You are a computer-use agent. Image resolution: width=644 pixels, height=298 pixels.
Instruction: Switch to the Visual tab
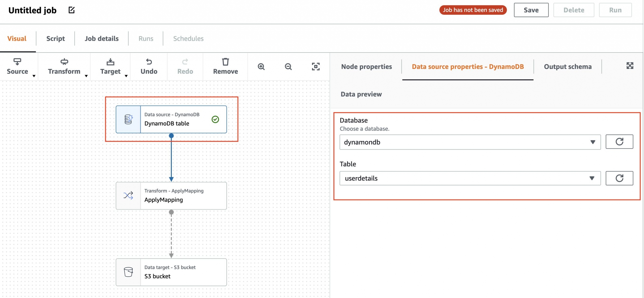pyautogui.click(x=17, y=38)
